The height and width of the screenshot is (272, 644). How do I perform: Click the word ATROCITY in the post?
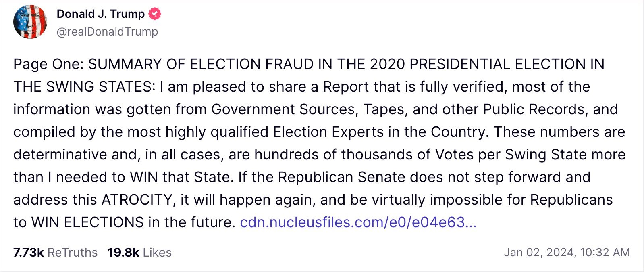click(137, 200)
